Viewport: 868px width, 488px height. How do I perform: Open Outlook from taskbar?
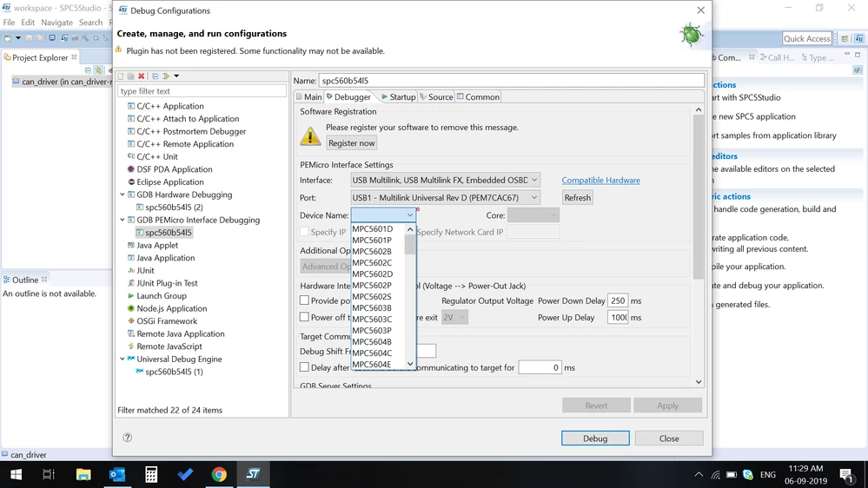pos(117,474)
